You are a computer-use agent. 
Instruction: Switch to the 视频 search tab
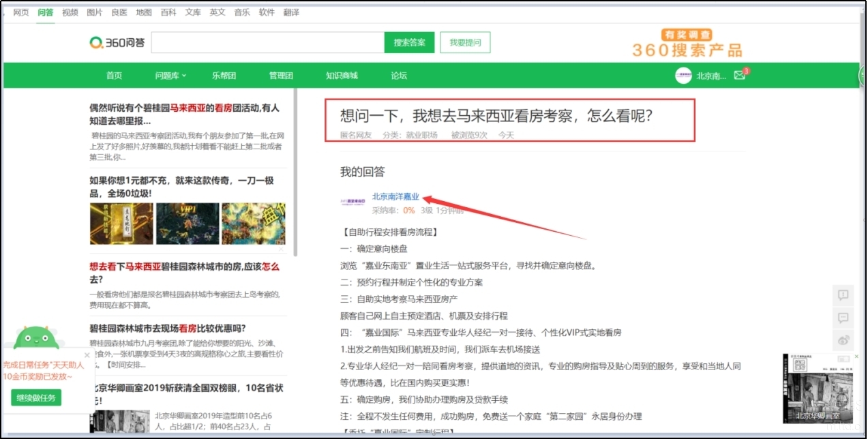(x=70, y=12)
